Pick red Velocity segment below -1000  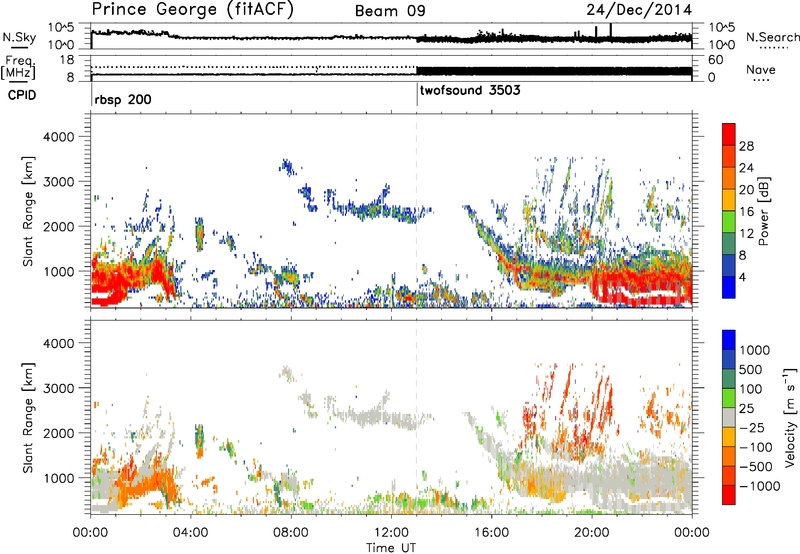tap(729, 495)
